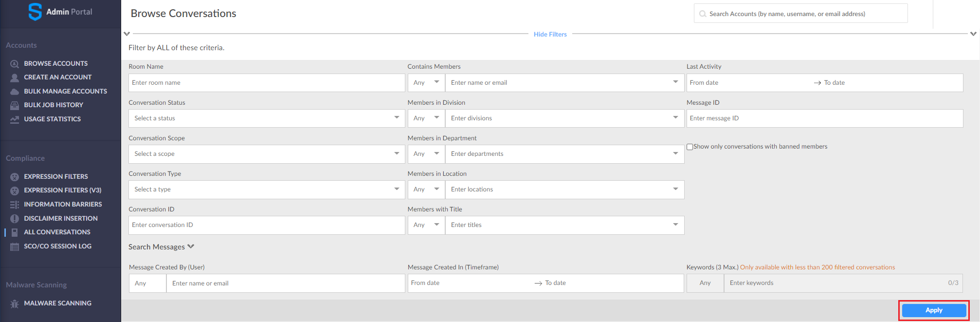Image resolution: width=980 pixels, height=322 pixels.
Task: Select Information Barriers in sidebar
Action: point(63,204)
